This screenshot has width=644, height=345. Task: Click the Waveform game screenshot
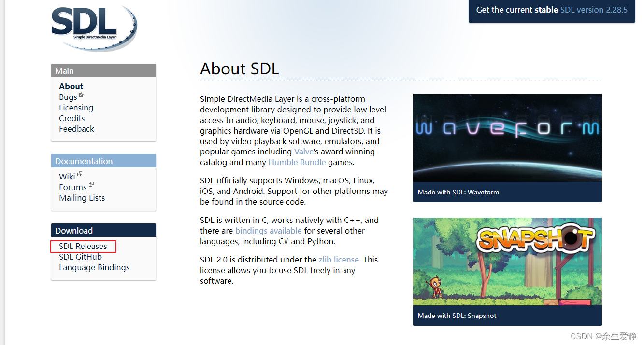(507, 138)
